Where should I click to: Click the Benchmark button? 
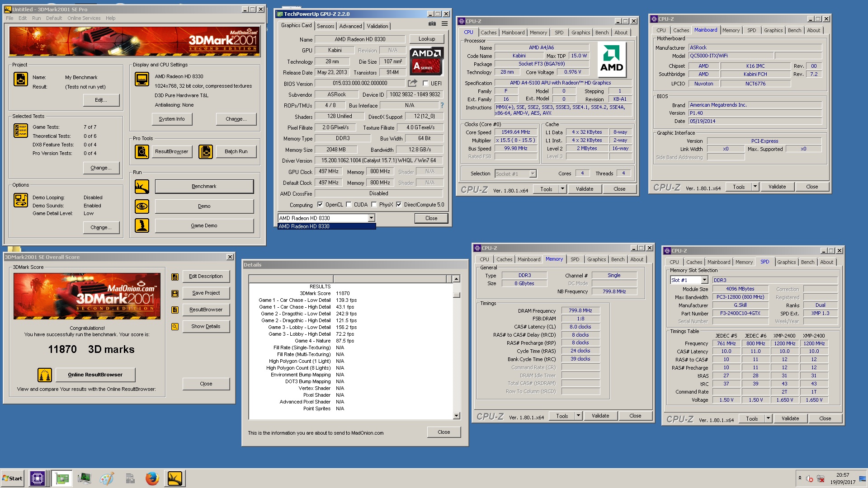click(204, 186)
